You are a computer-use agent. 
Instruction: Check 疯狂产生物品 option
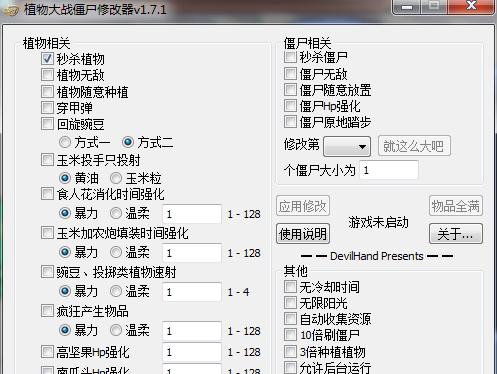47,311
